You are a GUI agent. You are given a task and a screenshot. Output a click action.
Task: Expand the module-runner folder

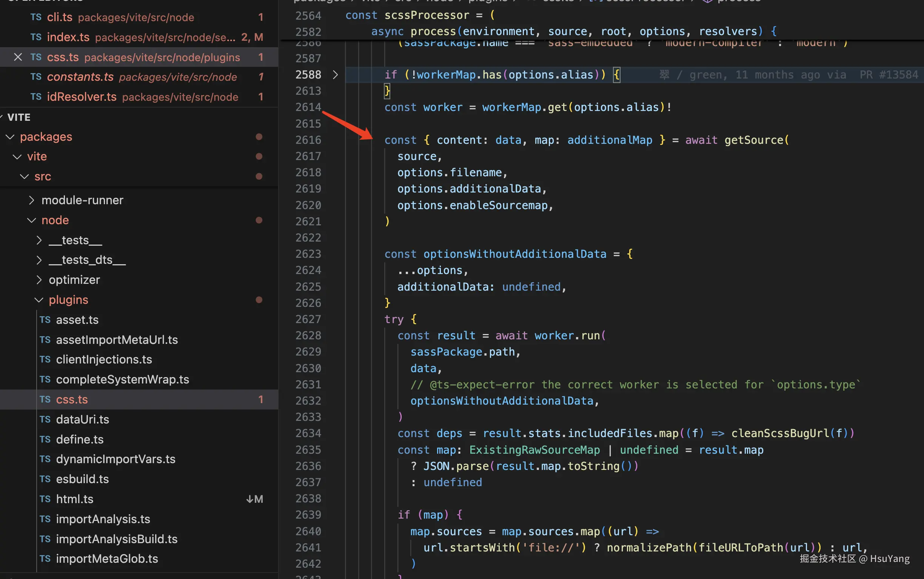[x=32, y=200]
